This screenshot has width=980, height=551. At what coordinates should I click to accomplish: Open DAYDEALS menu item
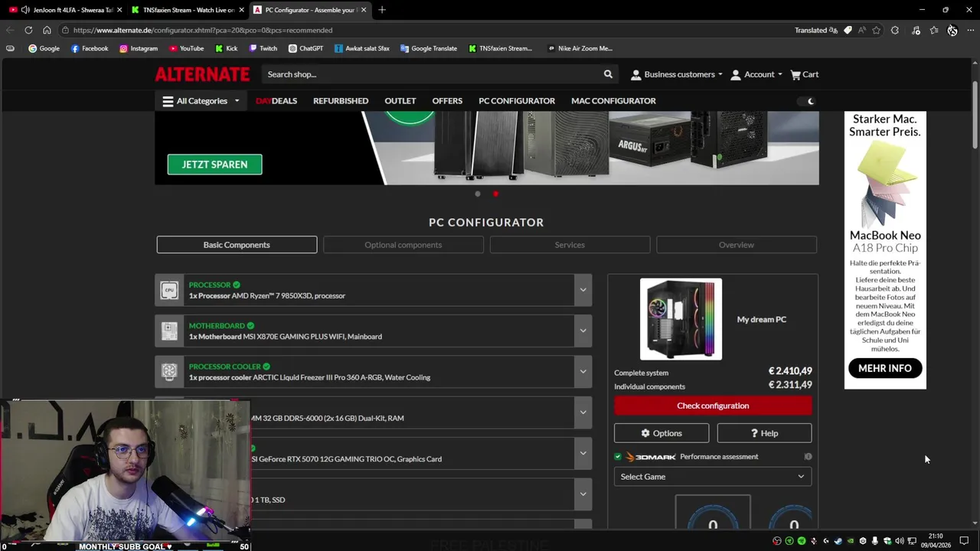click(x=276, y=101)
